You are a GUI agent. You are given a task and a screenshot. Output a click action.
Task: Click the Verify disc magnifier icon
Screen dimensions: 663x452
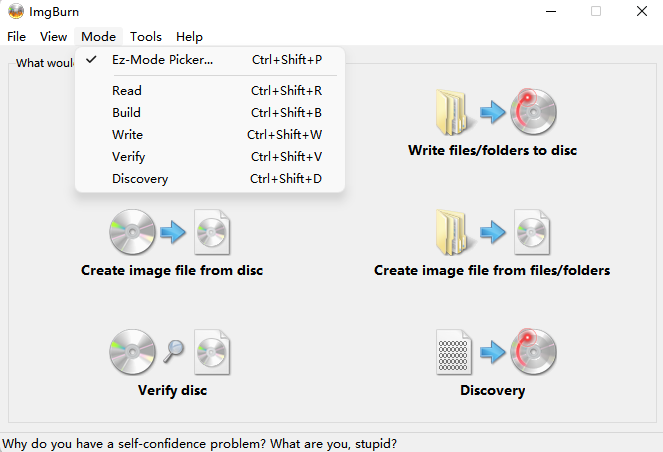tap(171, 352)
